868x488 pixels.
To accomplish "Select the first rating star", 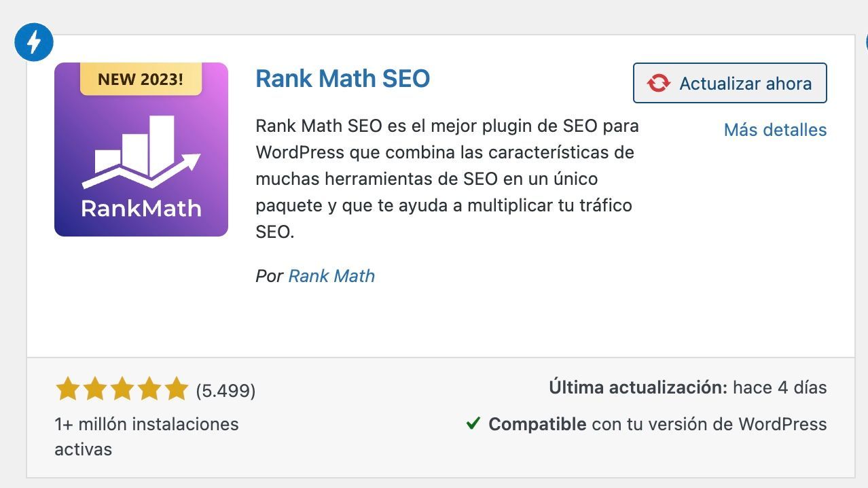I will tap(67, 389).
